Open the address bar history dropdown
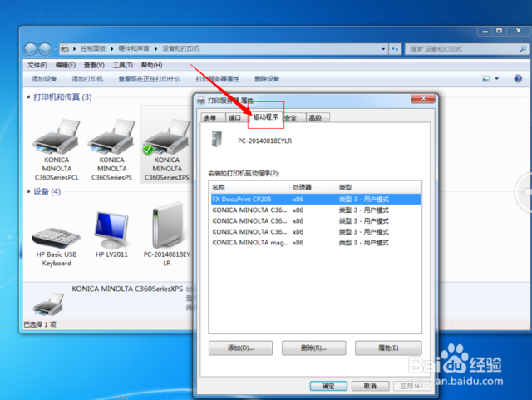The height and width of the screenshot is (400, 532). [383, 49]
